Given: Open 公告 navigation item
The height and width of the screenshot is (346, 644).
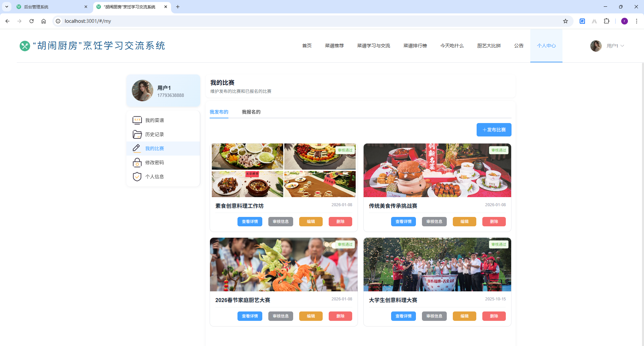Looking at the screenshot, I should coord(519,46).
